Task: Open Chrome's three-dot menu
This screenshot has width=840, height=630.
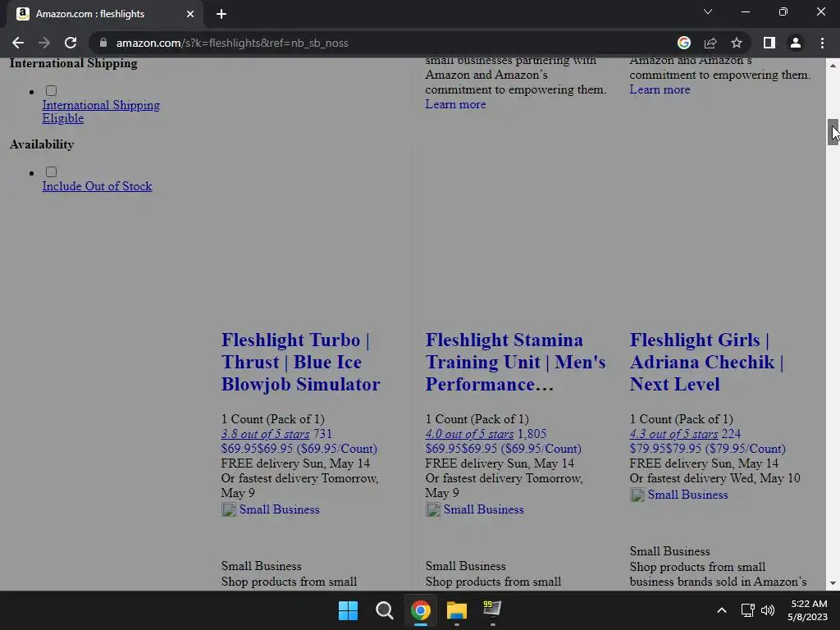Action: 822,43
